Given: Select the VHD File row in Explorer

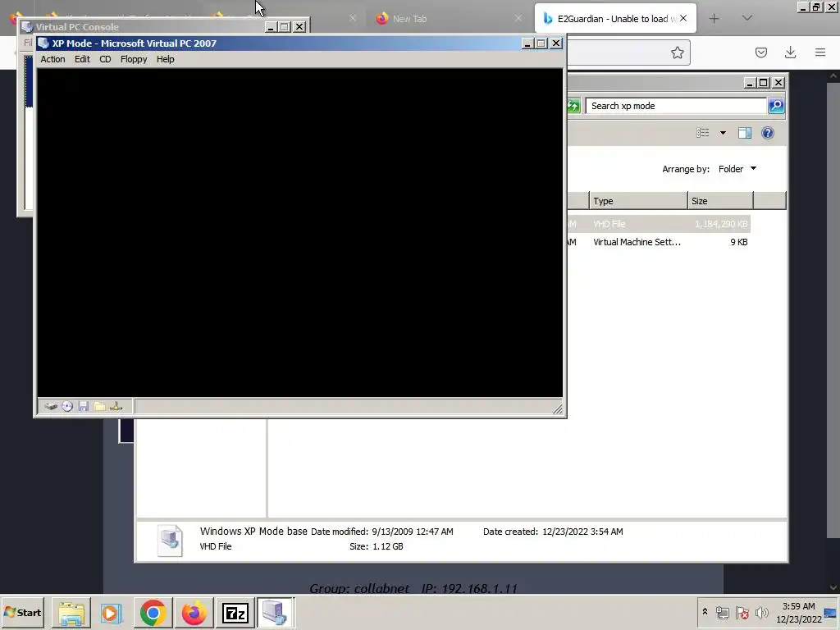Looking at the screenshot, I should coord(659,224).
